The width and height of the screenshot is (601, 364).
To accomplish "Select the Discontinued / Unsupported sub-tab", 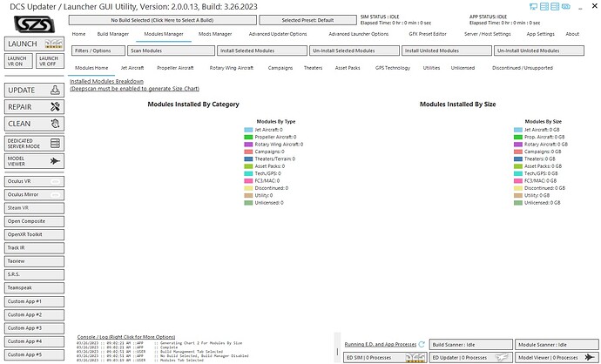I will click(523, 68).
